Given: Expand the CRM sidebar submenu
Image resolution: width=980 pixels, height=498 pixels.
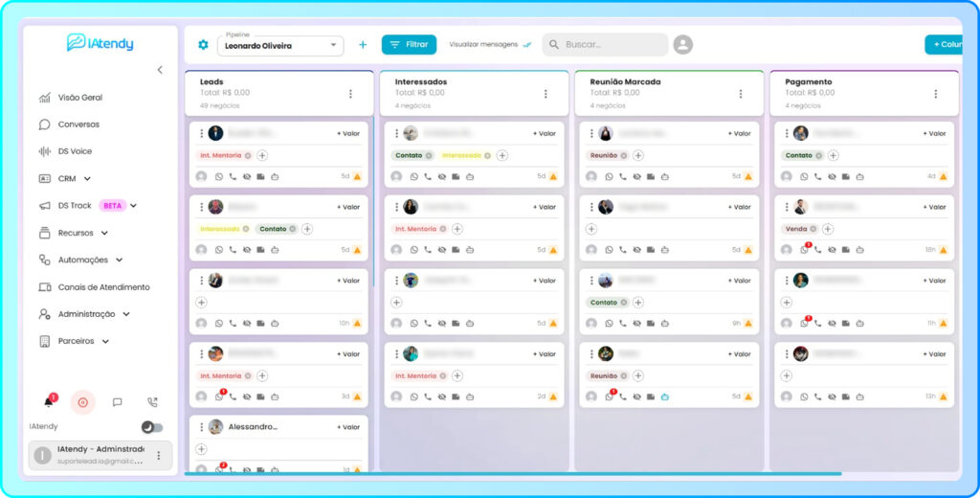Looking at the screenshot, I should pyautogui.click(x=87, y=178).
